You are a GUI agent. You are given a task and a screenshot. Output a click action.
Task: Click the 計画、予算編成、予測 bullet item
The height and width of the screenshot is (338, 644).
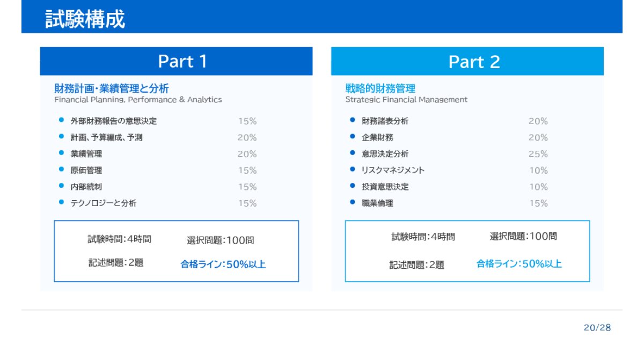106,138
